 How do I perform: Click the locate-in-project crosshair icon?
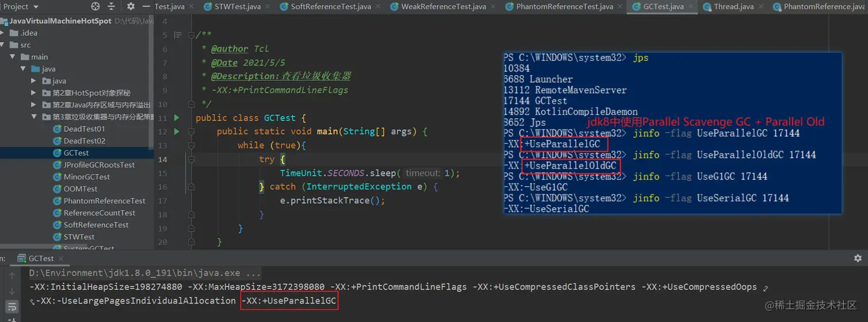[95, 6]
